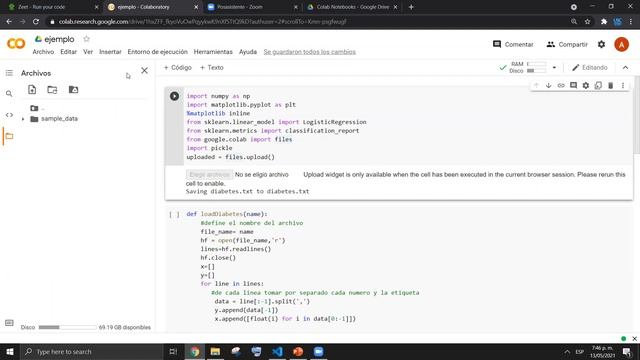Click the Compartir button

tap(567, 44)
